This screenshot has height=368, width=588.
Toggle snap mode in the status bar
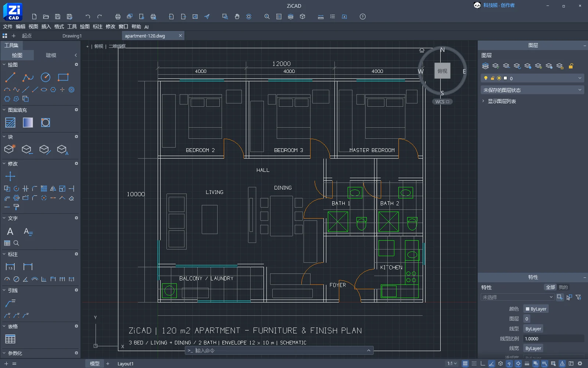pyautogui.click(x=474, y=364)
